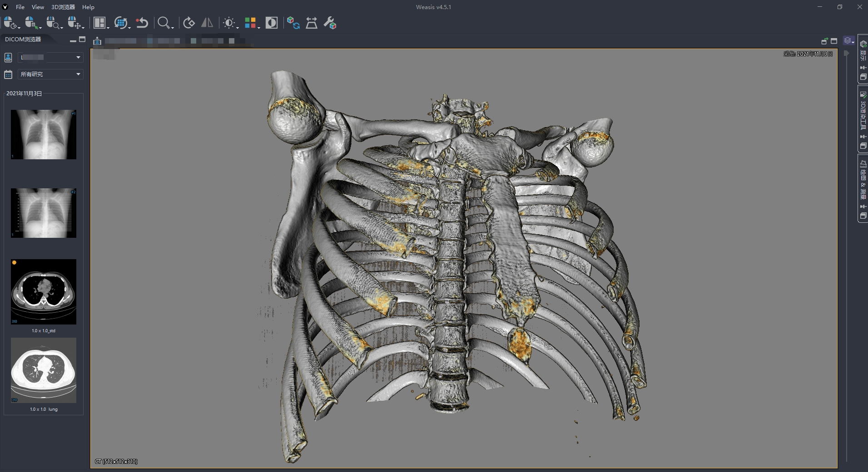The width and height of the screenshot is (868, 472).
Task: Pin the 绘图 & 测量 panel
Action: coord(863,206)
